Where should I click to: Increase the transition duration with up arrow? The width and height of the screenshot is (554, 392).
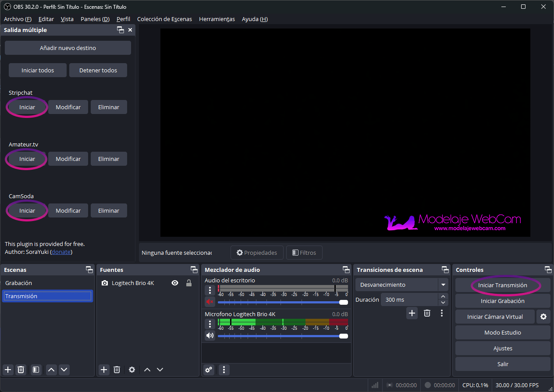point(443,297)
